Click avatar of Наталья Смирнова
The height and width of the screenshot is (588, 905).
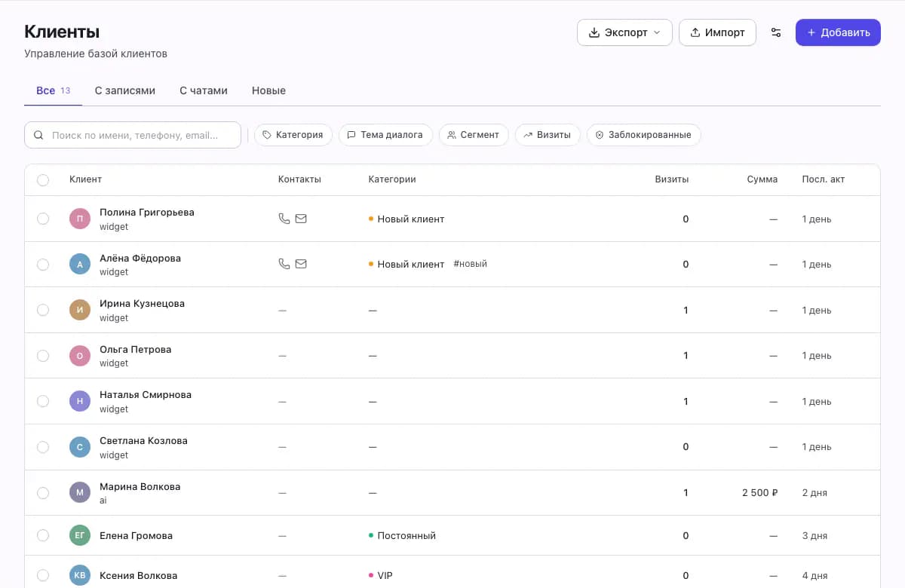pyautogui.click(x=80, y=401)
